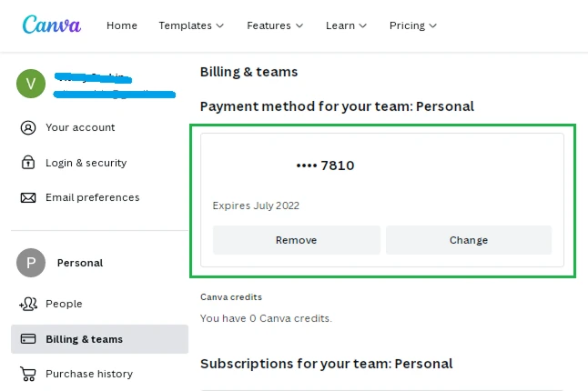Expand the Templates dropdown menu
Viewport: 588px width, 391px height.
[191, 25]
